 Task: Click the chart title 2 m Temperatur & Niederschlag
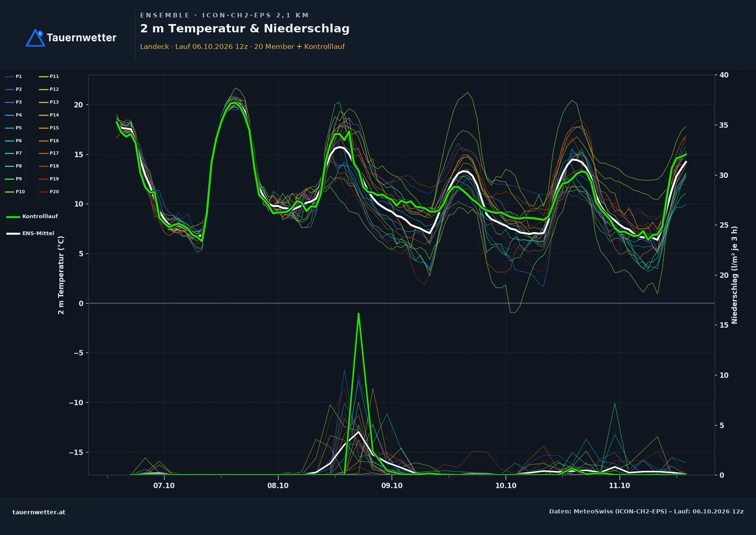(245, 29)
